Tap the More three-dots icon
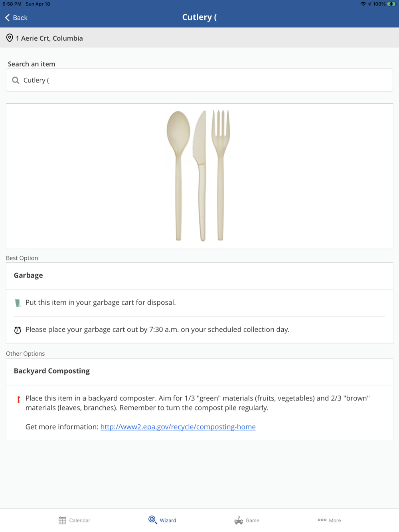This screenshot has width=399, height=532. (322, 520)
